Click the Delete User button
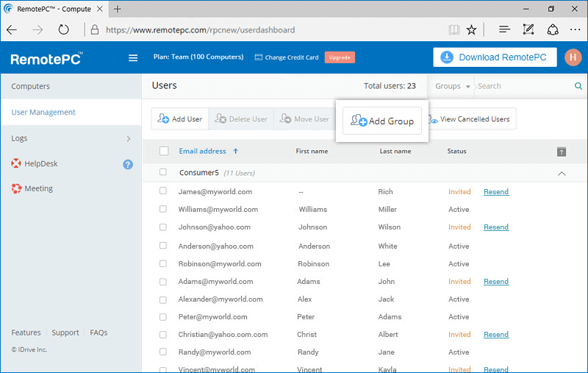The width and height of the screenshot is (588, 373). 241,119
